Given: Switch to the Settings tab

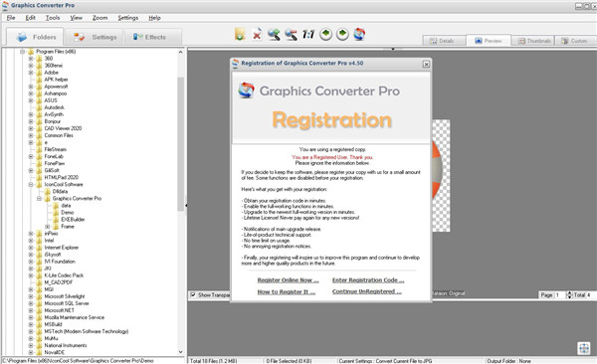Looking at the screenshot, I should coord(95,37).
